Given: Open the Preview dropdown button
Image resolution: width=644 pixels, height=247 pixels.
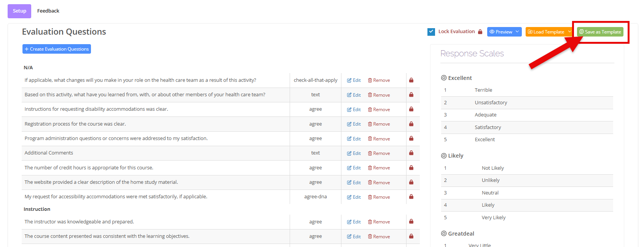Looking at the screenshot, I should pyautogui.click(x=504, y=32).
